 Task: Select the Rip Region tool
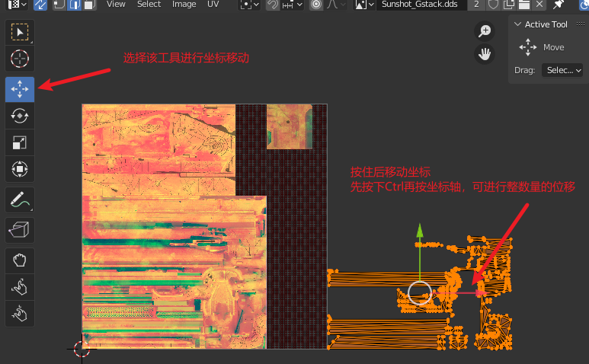(20, 228)
